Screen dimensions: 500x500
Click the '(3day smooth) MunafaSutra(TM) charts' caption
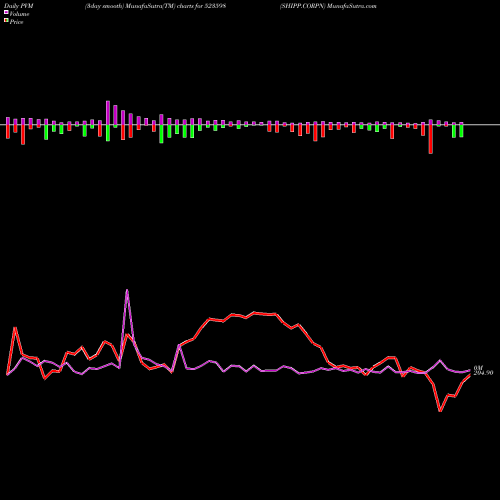[x=140, y=6]
